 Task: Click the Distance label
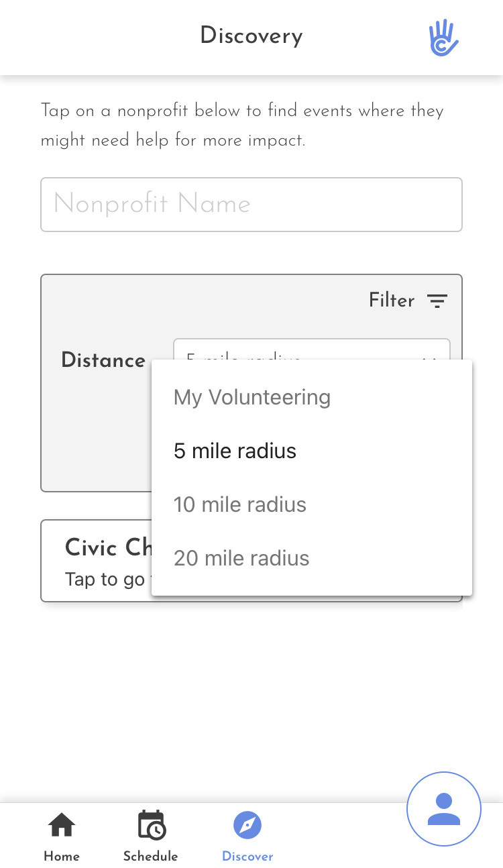pos(103,360)
